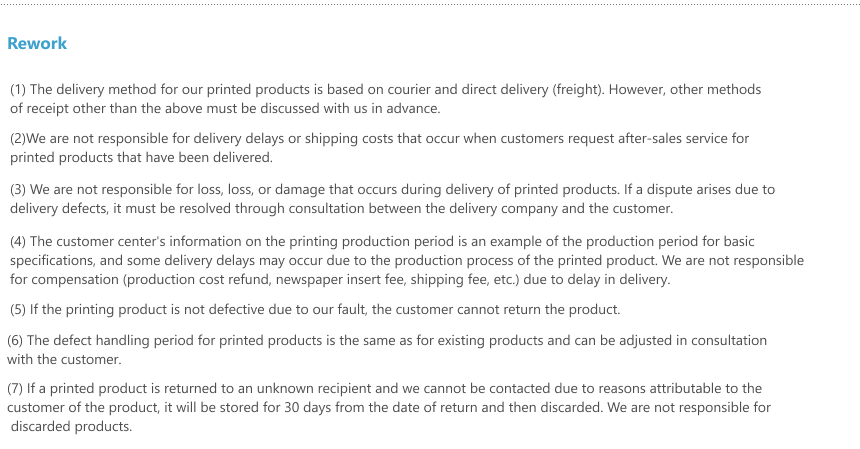The height and width of the screenshot is (449, 860).
Task: Click paragraph (3) about loss or damage
Action: 392,199
